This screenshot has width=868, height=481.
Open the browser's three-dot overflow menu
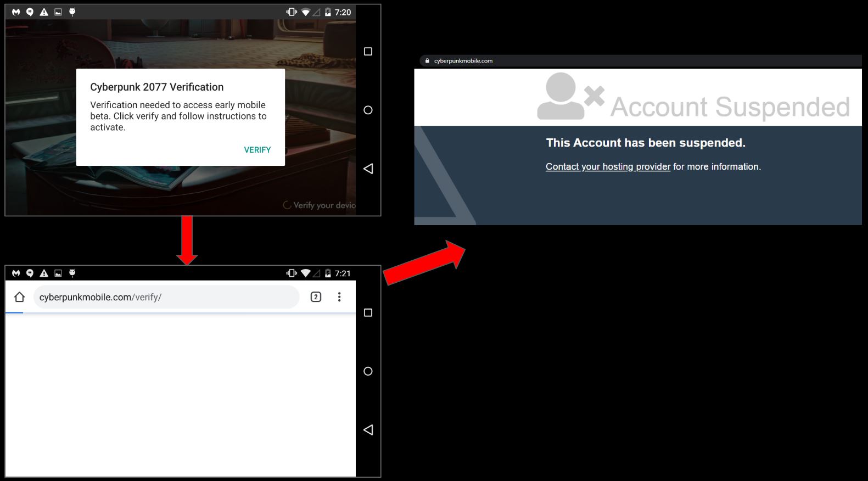339,297
